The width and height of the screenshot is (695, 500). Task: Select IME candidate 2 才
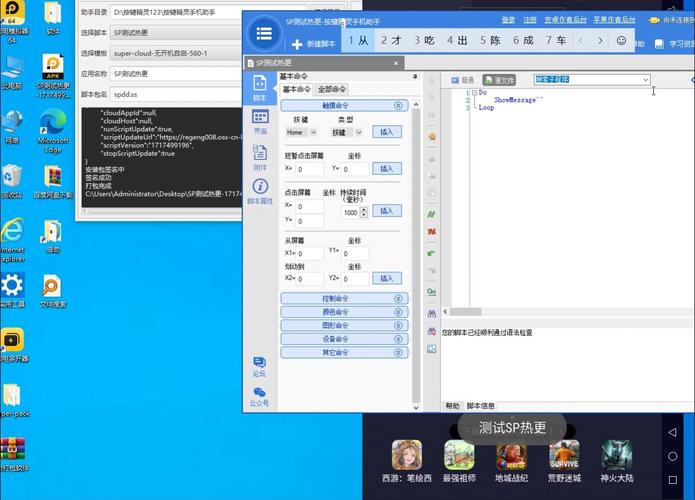pyautogui.click(x=391, y=41)
